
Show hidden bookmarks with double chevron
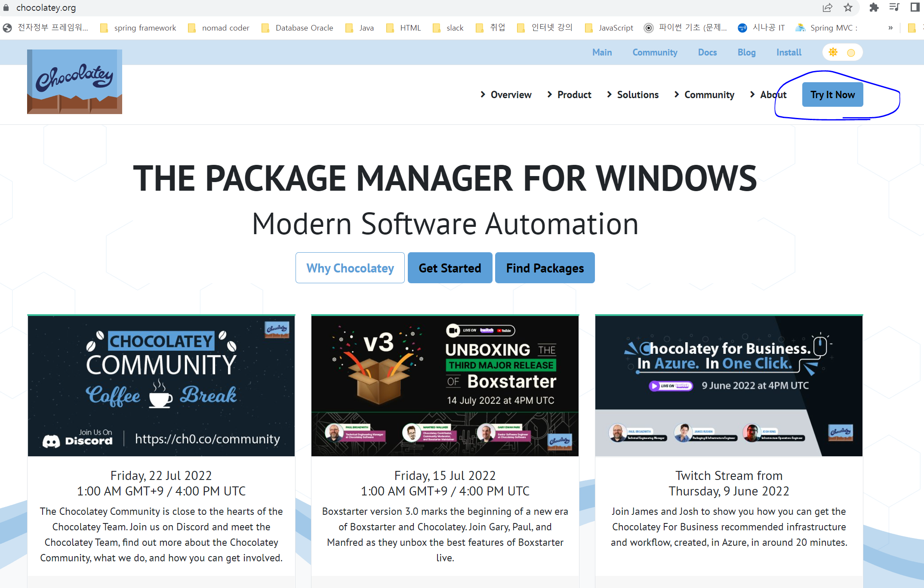click(x=890, y=28)
